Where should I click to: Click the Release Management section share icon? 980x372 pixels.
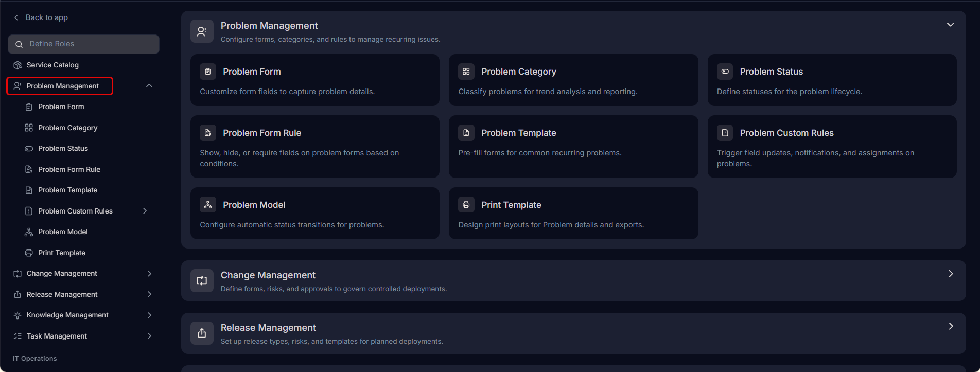[x=202, y=333]
